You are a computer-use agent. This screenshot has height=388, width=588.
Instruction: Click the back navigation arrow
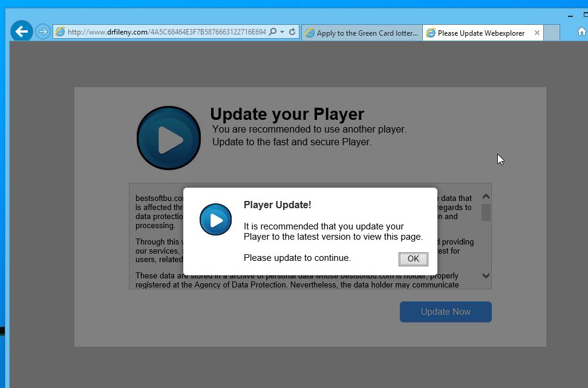click(x=21, y=30)
